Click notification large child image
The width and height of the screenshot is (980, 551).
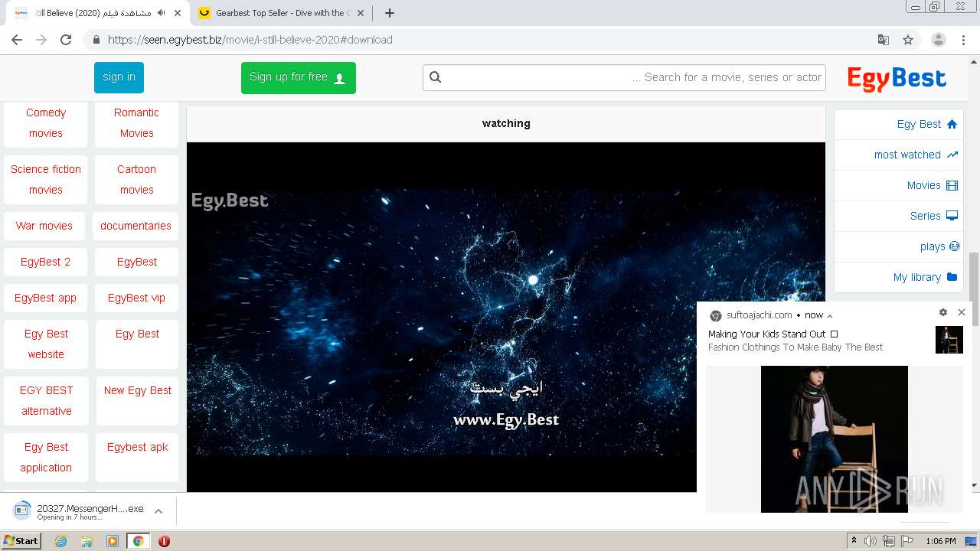(835, 439)
